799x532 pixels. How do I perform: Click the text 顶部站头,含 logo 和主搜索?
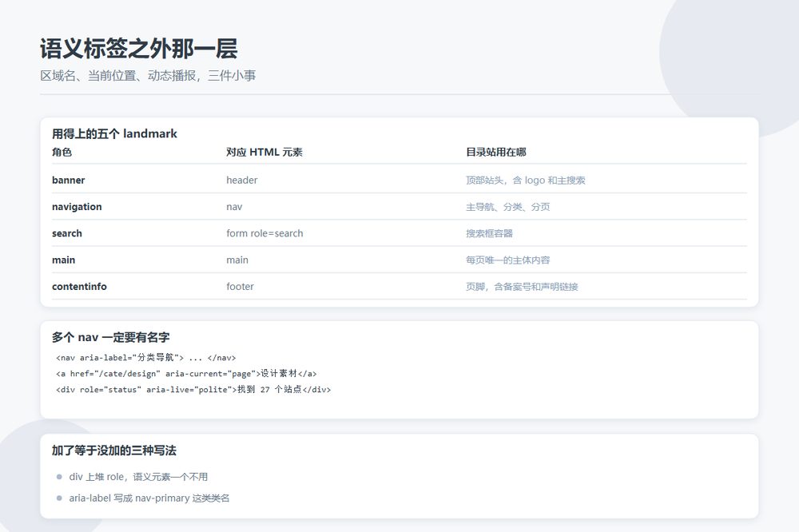(526, 180)
